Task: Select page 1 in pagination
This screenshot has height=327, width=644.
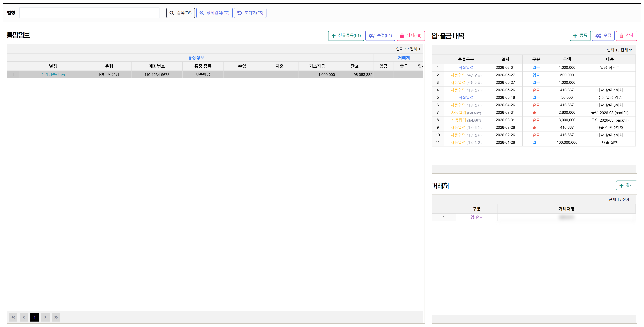Action: click(x=34, y=317)
